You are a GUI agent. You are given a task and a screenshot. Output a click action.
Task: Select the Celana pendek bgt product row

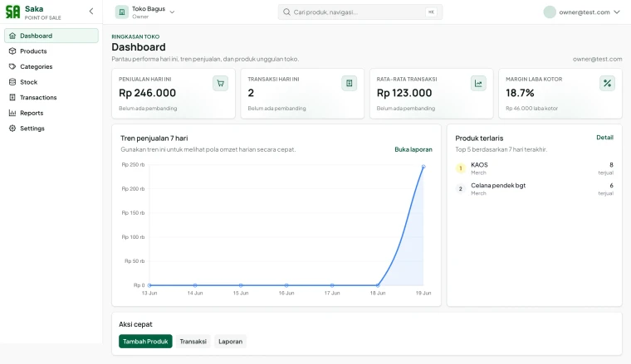click(x=535, y=189)
